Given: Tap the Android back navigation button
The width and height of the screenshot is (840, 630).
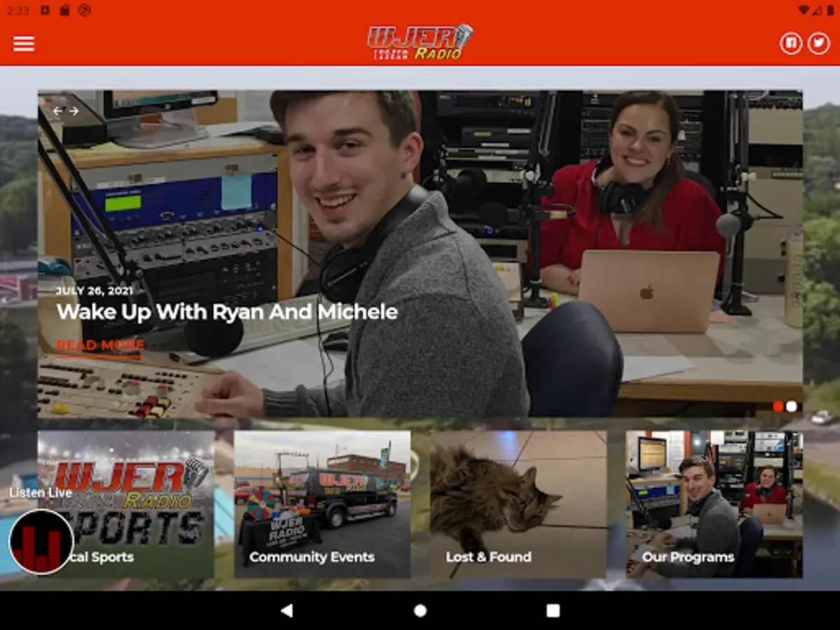Looking at the screenshot, I should coord(286,610).
